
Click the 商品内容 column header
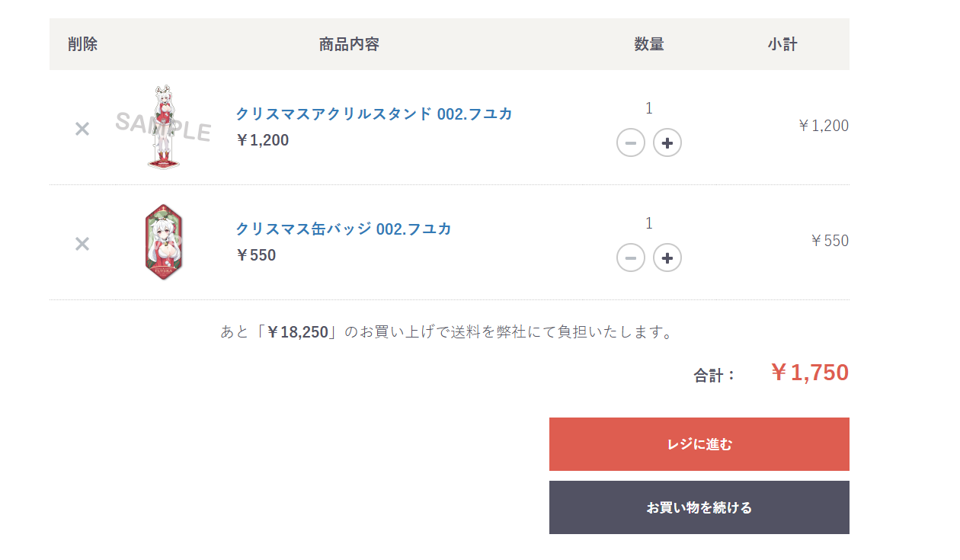click(x=349, y=44)
